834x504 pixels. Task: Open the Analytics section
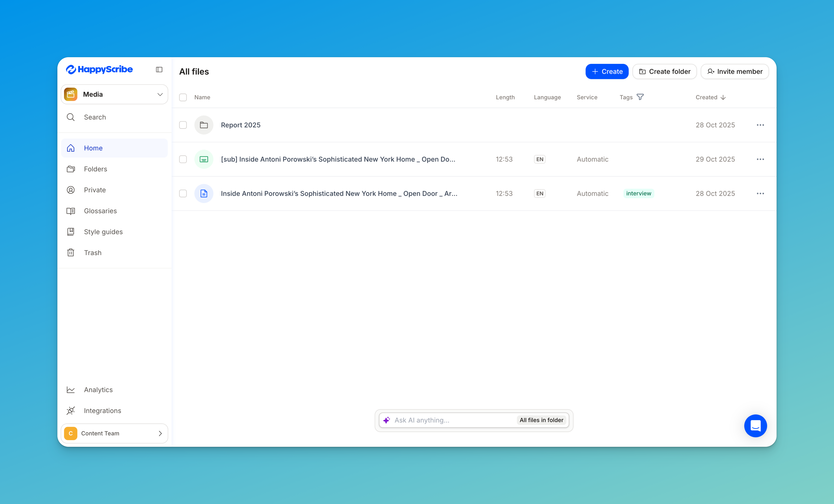click(98, 390)
